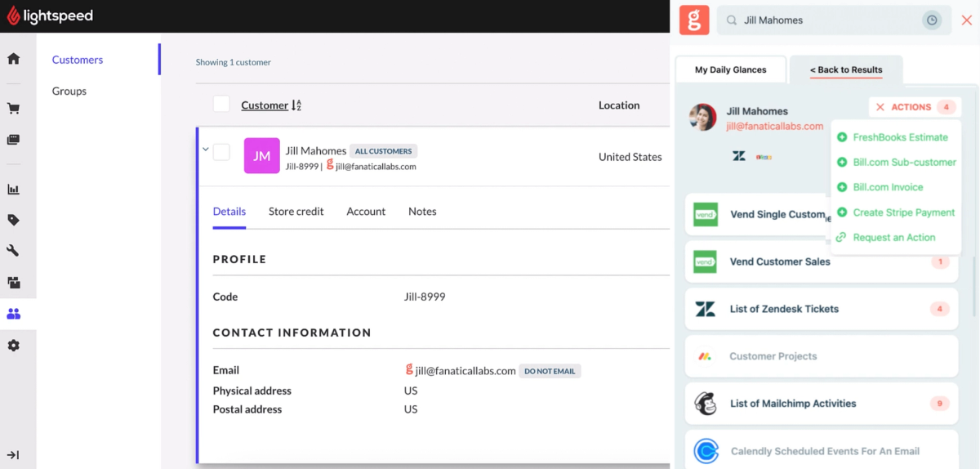Open Groups in left menu
This screenshot has height=469, width=980.
(69, 91)
